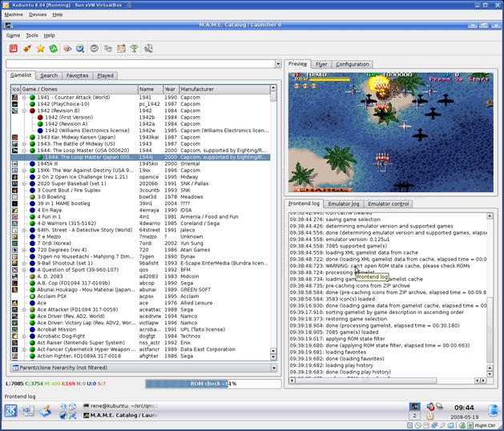
Task: Click the clock showing 09:44
Action: click(464, 408)
